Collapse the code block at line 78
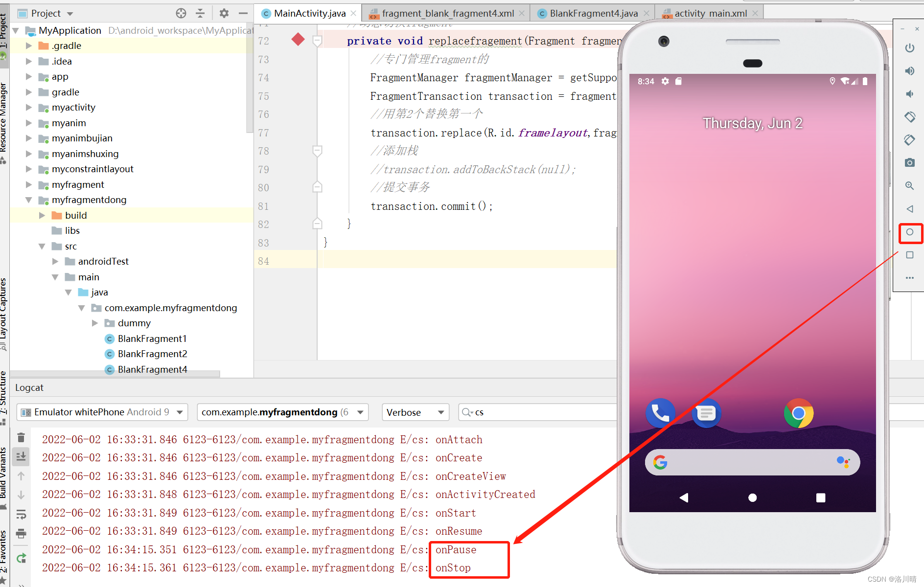The height and width of the screenshot is (587, 924). pos(317,151)
